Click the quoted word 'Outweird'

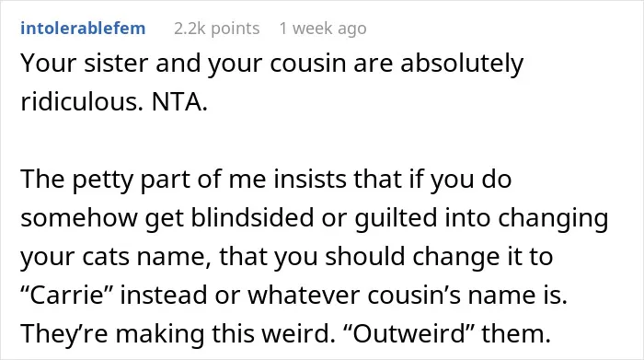click(x=408, y=333)
